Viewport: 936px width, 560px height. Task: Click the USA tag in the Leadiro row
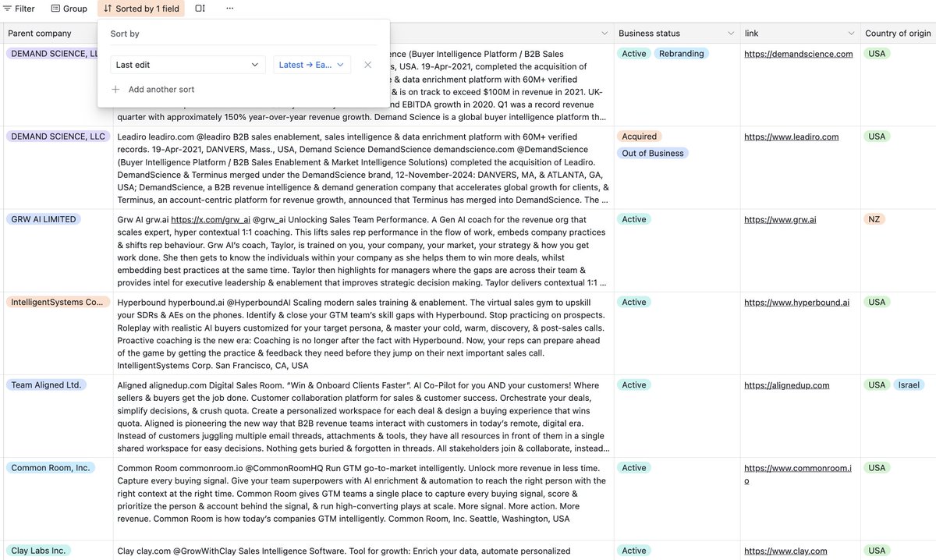coord(877,136)
